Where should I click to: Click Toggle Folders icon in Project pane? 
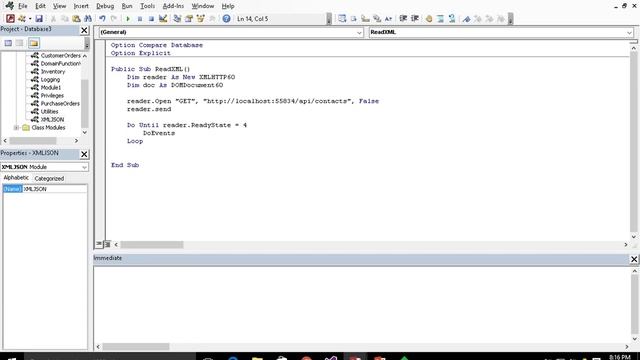tap(34, 43)
